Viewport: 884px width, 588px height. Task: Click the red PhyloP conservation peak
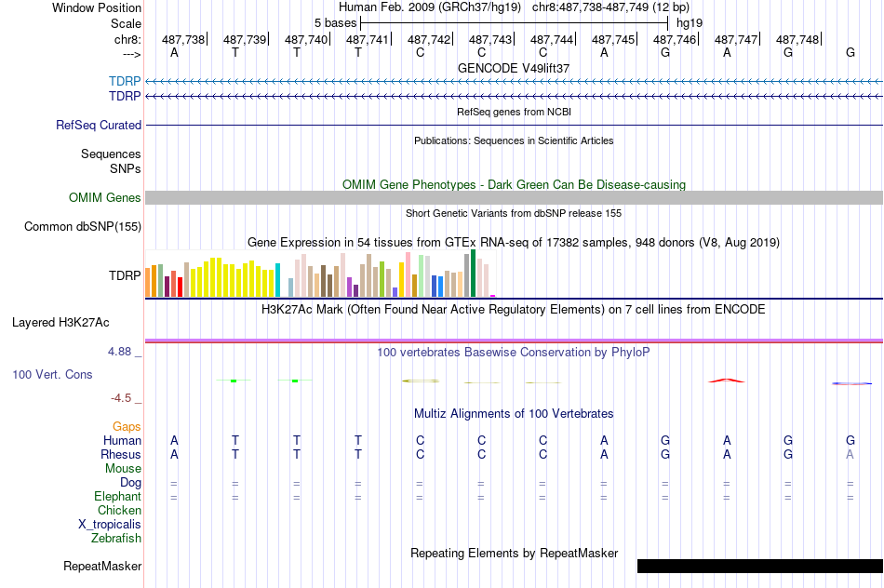727,381
